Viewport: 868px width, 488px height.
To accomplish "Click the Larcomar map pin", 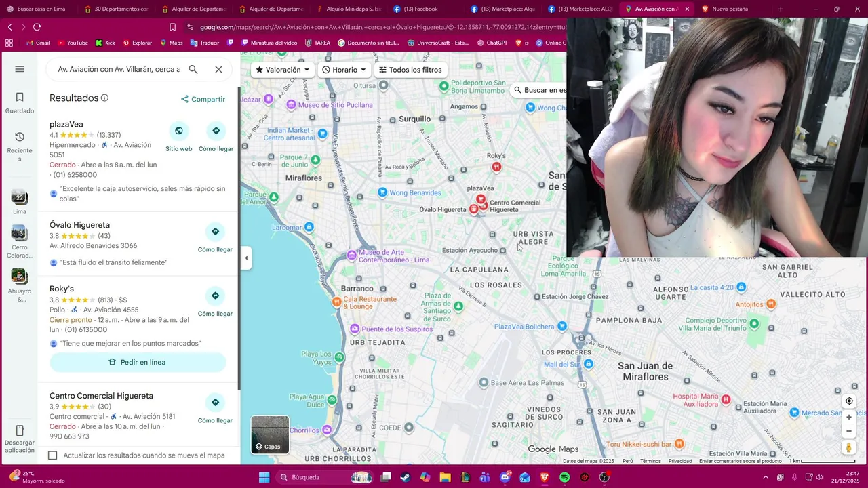I will tap(309, 227).
